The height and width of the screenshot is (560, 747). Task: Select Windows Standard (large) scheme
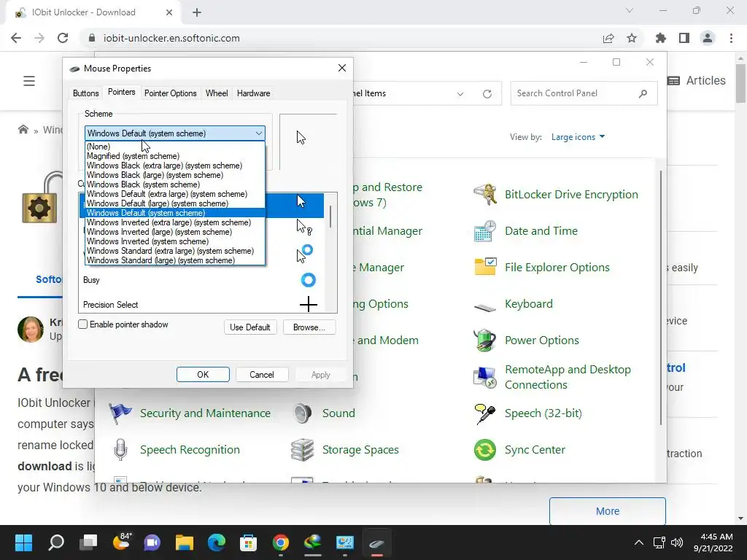pyautogui.click(x=175, y=260)
